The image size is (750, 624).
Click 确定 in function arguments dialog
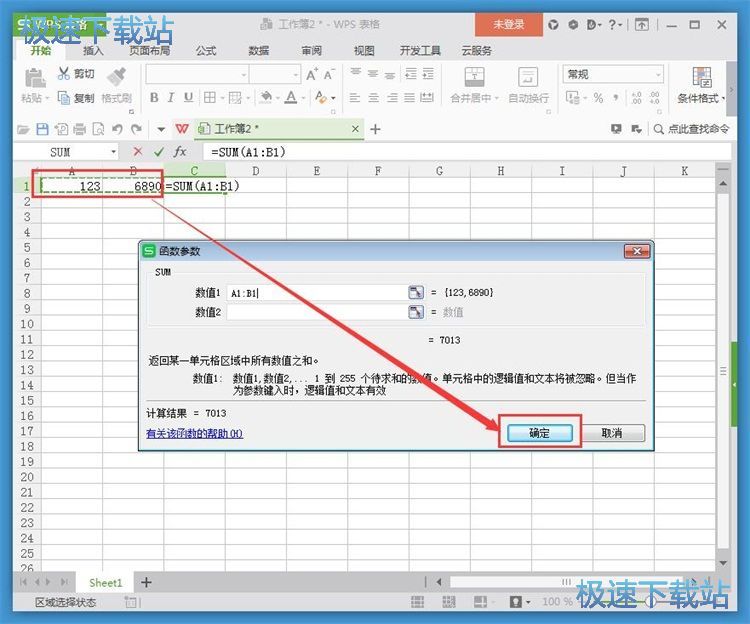point(540,433)
